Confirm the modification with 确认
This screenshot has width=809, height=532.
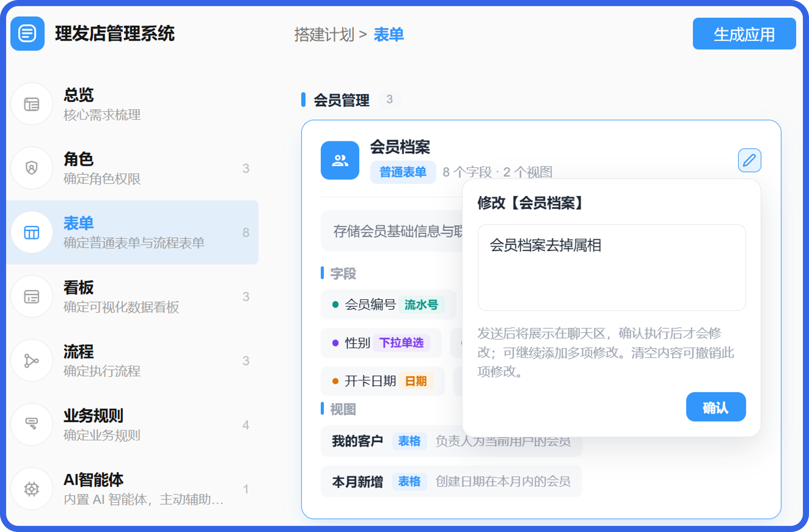pyautogui.click(x=716, y=407)
